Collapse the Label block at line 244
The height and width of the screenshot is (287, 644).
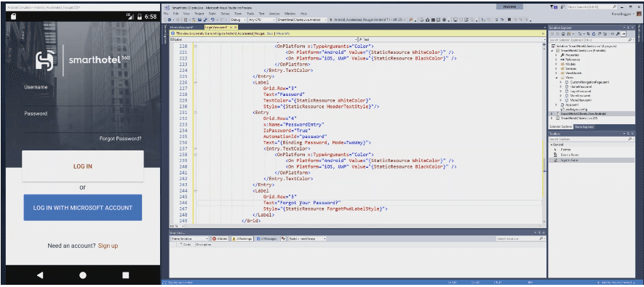pos(196,190)
